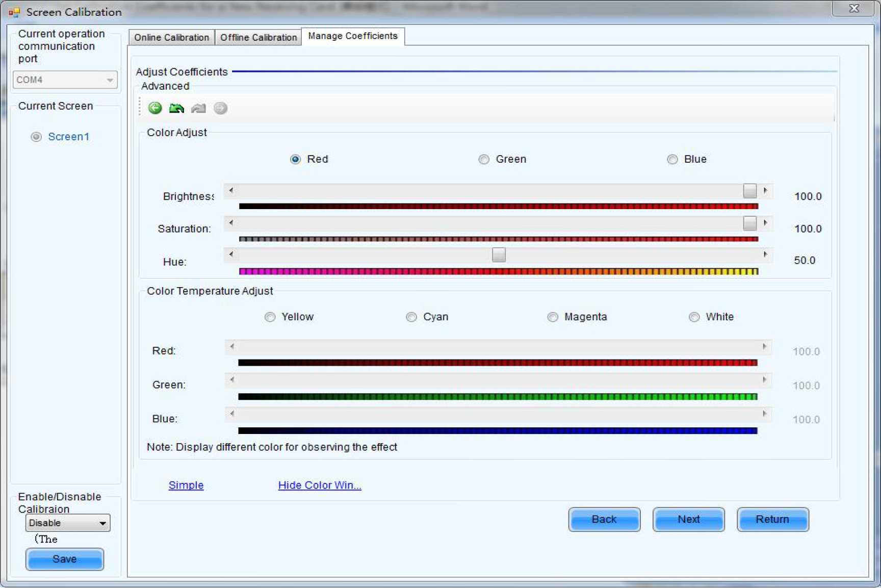
Task: Click the Screen Calibration title bar icon
Action: coord(14,12)
